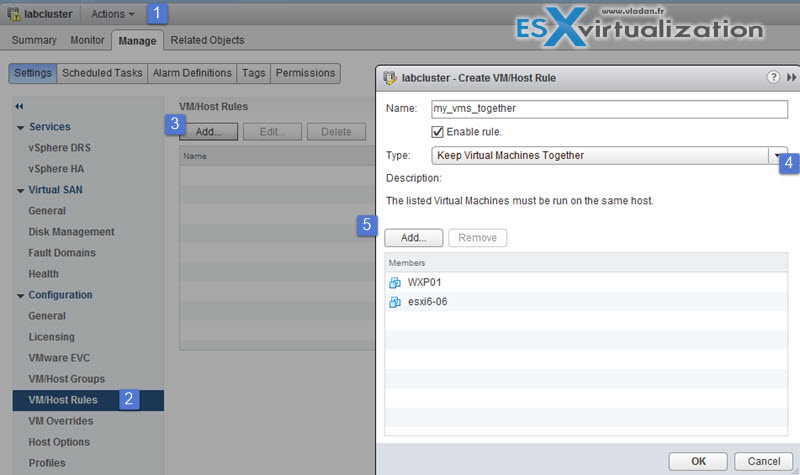Click the dialog double-arrow minimize icon
The image size is (800, 475).
click(791, 77)
